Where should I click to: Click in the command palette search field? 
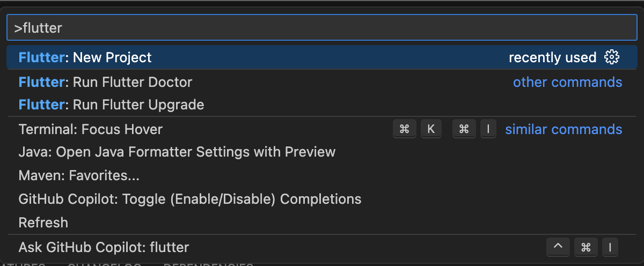coord(322,28)
